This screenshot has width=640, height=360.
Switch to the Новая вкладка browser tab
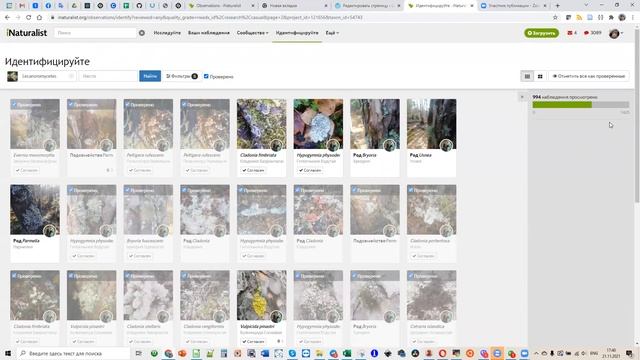point(294,6)
